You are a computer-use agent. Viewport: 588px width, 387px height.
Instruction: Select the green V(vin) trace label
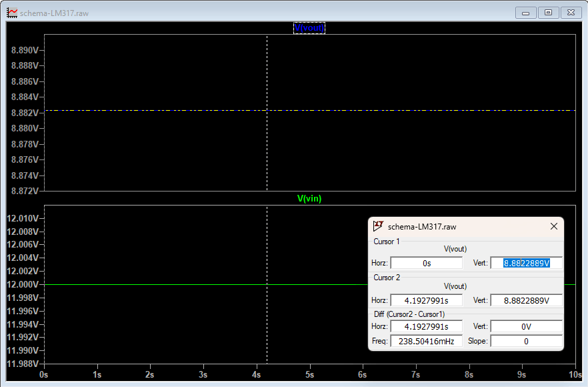[309, 199]
